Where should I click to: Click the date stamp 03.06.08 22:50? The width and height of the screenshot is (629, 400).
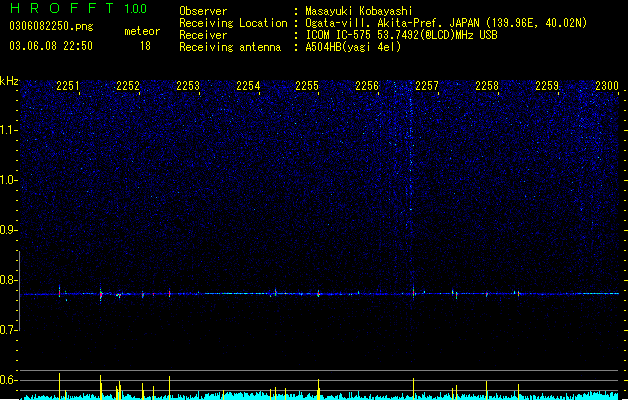[x=51, y=46]
